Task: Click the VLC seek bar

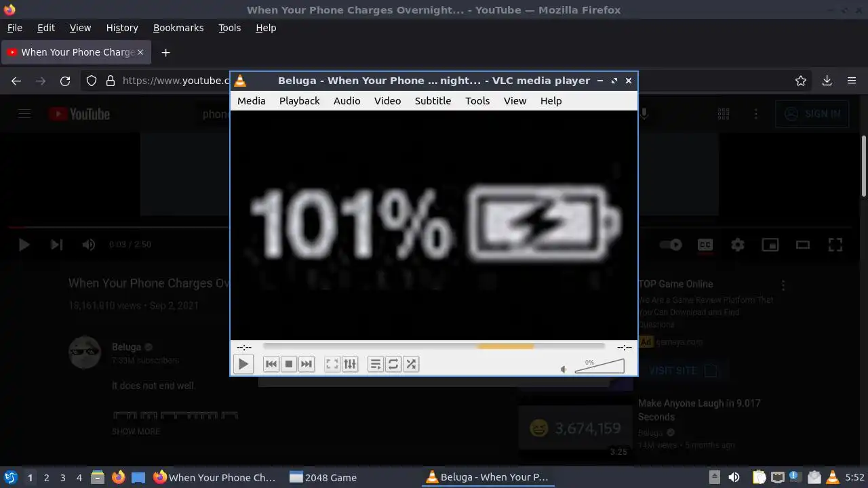Action: click(x=434, y=346)
